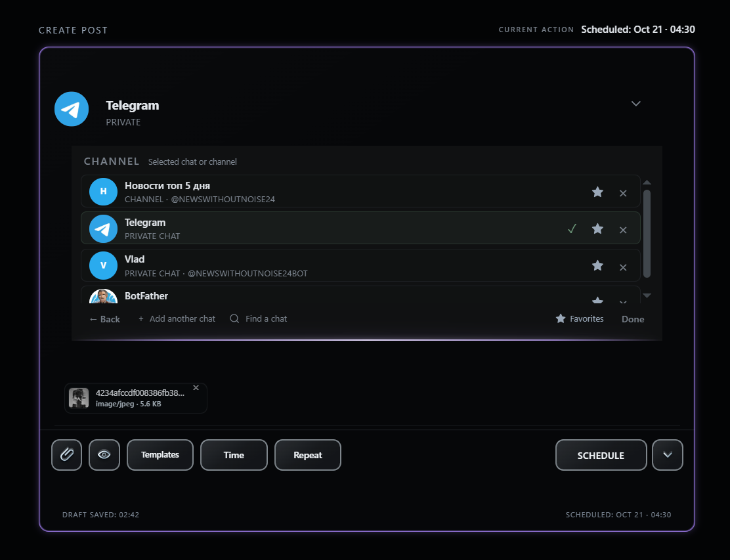Screen dimensions: 730x560
Task: Click the bottom SCHEDULED: OCT 21 · 04:30 status
Action: [x=618, y=515]
